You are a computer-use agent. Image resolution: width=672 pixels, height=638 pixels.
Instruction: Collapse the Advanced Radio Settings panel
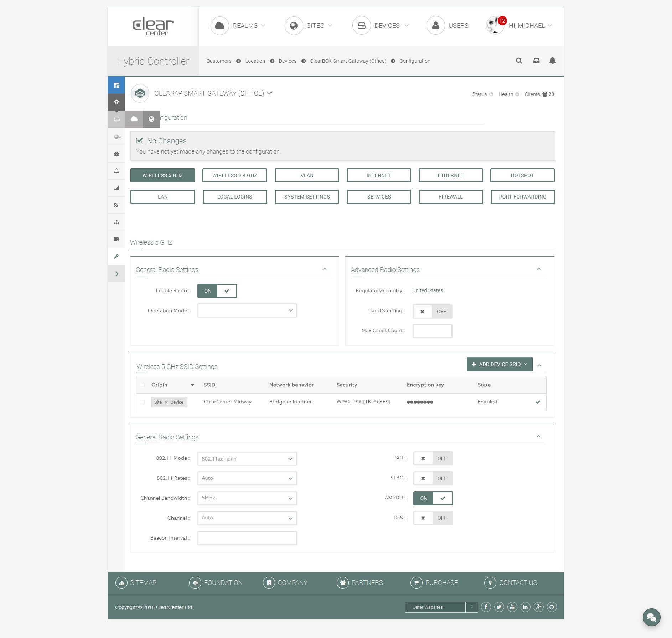pos(539,269)
